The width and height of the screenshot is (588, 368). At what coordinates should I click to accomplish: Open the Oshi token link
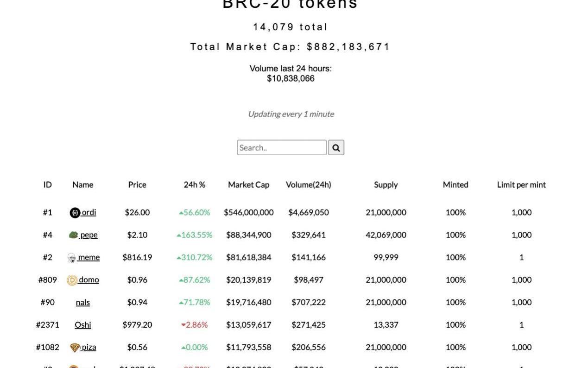pos(83,325)
